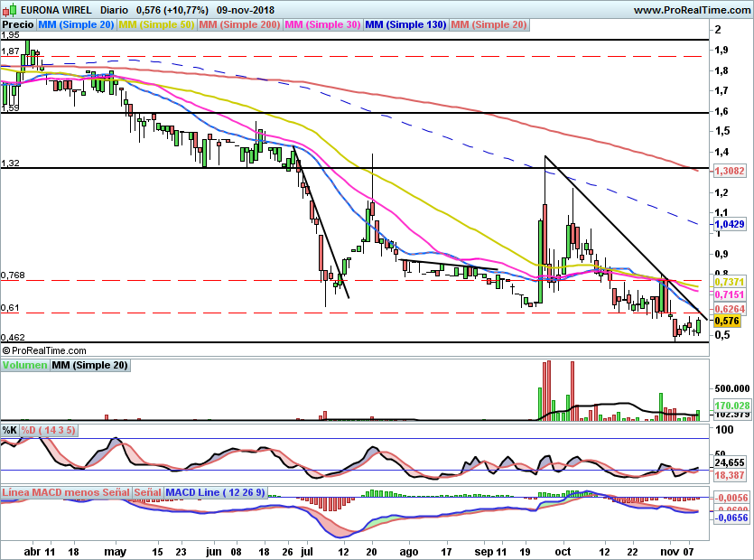The image size is (754, 560).
Task: Select the MM (Simple 200) label
Action: pos(239,24)
